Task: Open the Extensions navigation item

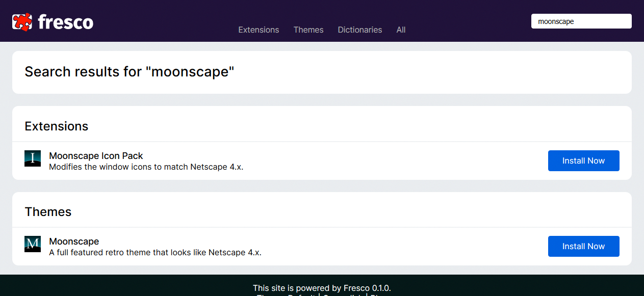Action: 259,30
